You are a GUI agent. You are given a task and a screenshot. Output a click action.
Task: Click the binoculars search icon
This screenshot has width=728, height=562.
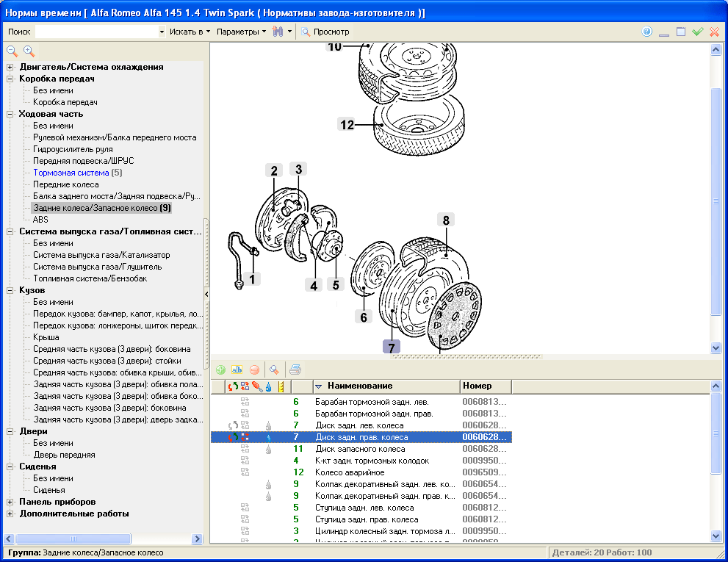pyautogui.click(x=278, y=32)
